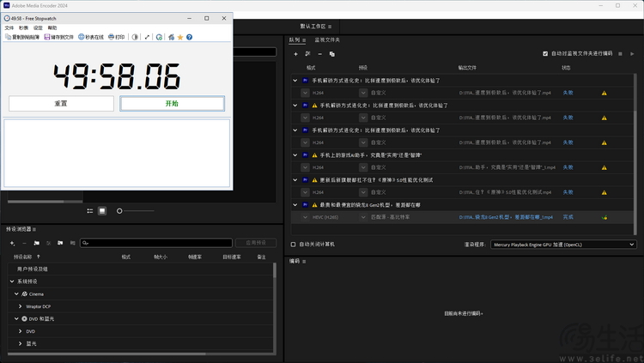
Task: Click the 失败 status link for the 智障_1.mp4 output
Action: pos(568,167)
